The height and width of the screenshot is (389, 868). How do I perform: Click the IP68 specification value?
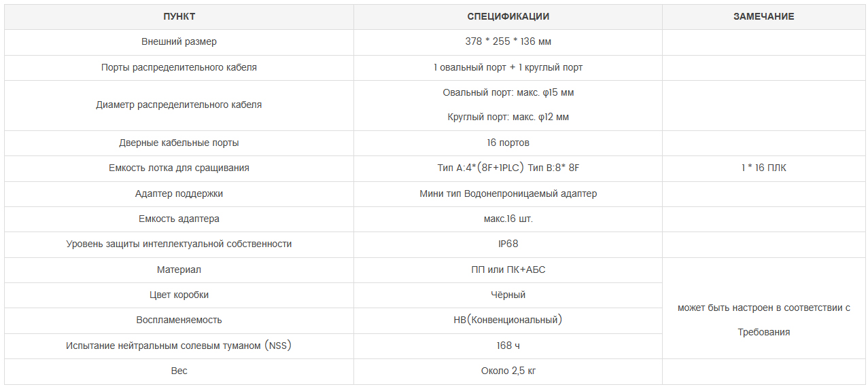coord(508,244)
